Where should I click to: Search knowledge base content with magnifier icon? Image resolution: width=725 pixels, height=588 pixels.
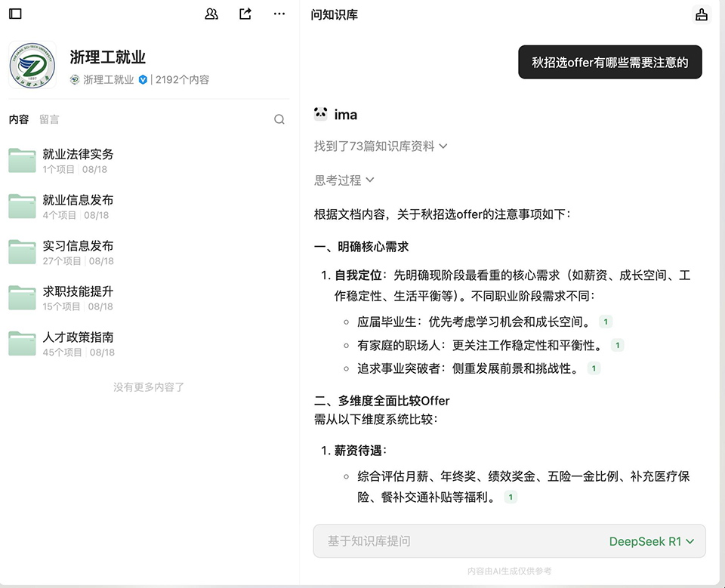click(279, 119)
